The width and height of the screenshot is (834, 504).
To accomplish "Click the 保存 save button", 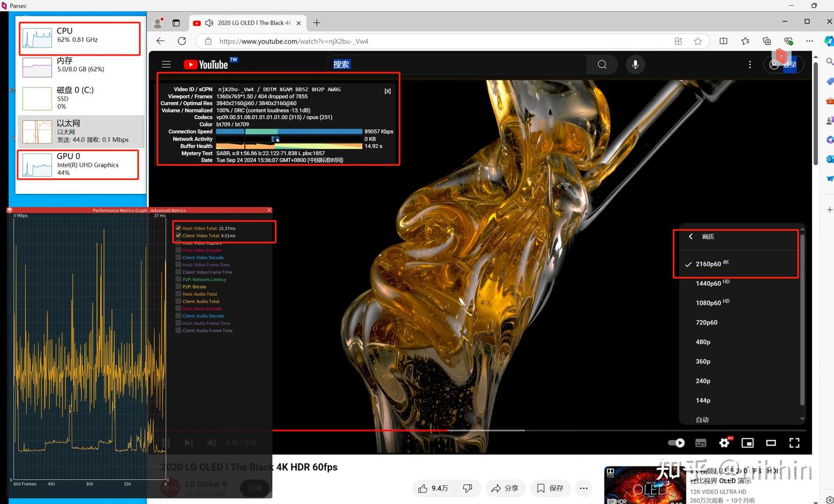I will [550, 488].
